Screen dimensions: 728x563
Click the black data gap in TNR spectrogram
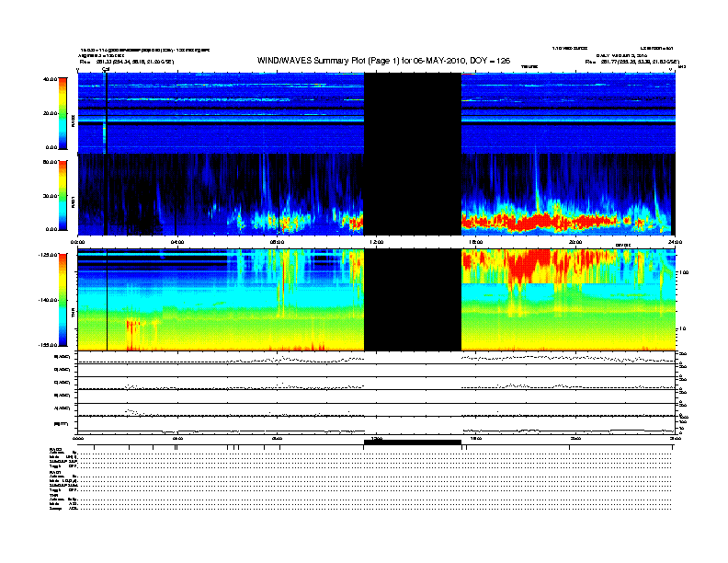click(x=413, y=300)
